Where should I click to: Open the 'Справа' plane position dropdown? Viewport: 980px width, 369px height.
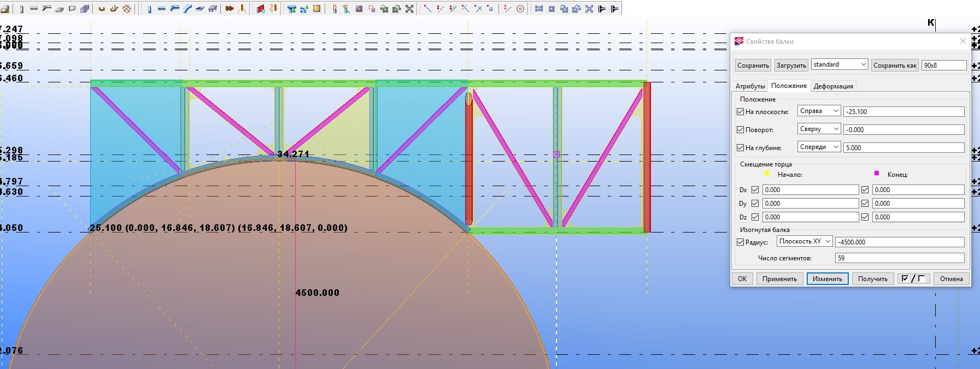coord(819,111)
